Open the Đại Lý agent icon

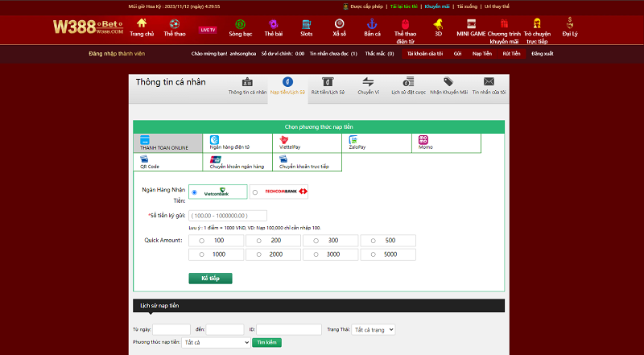point(570,23)
